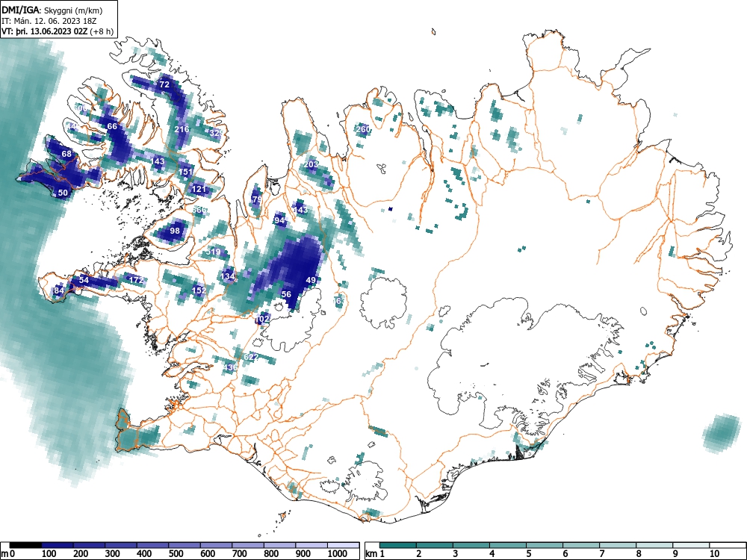Click the '10' label on the km scale
The height and width of the screenshot is (560, 747).
pos(714,554)
